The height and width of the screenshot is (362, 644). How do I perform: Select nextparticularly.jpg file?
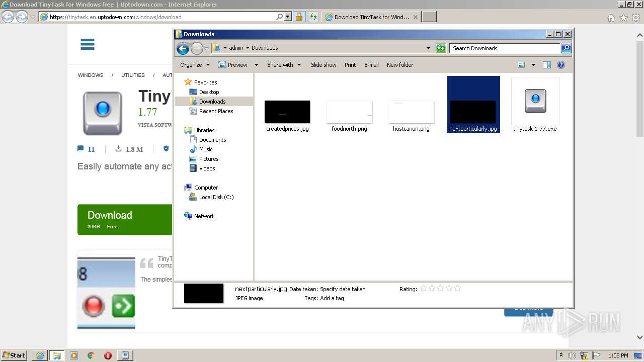473,105
